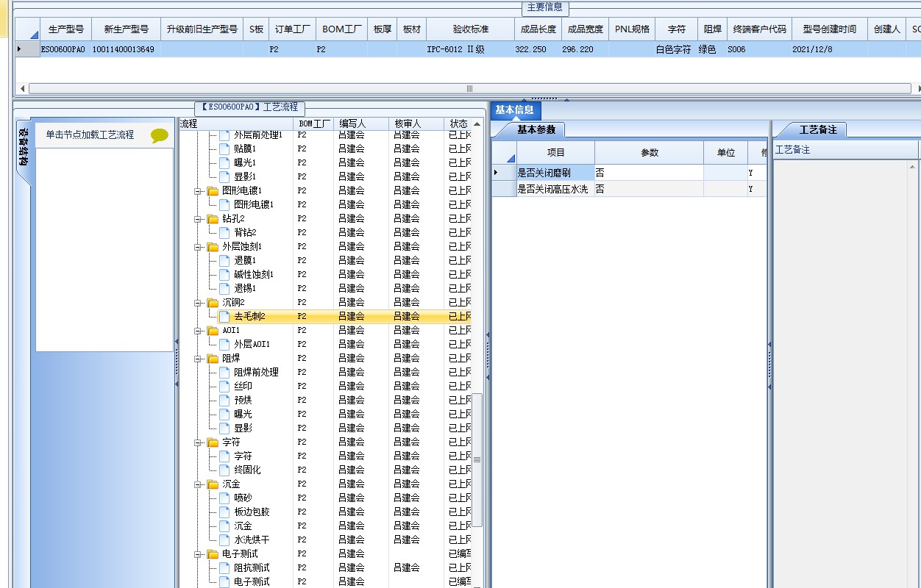This screenshot has height=588, width=921.
Task: Click the page icon beside 背钻2
Action: click(x=224, y=232)
